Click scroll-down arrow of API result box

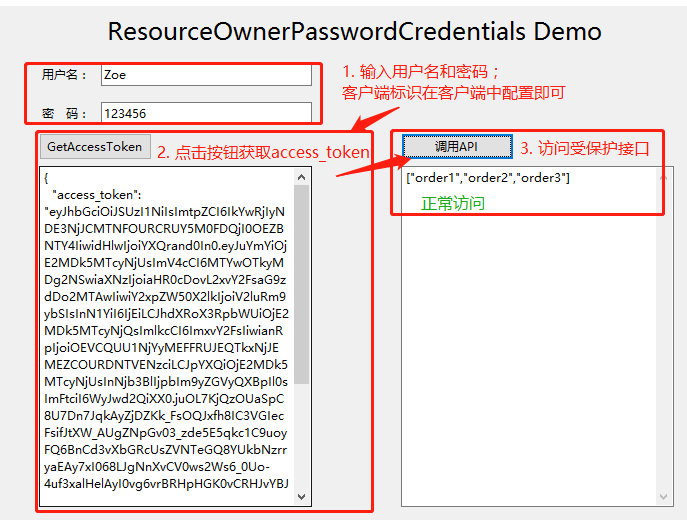(x=663, y=496)
